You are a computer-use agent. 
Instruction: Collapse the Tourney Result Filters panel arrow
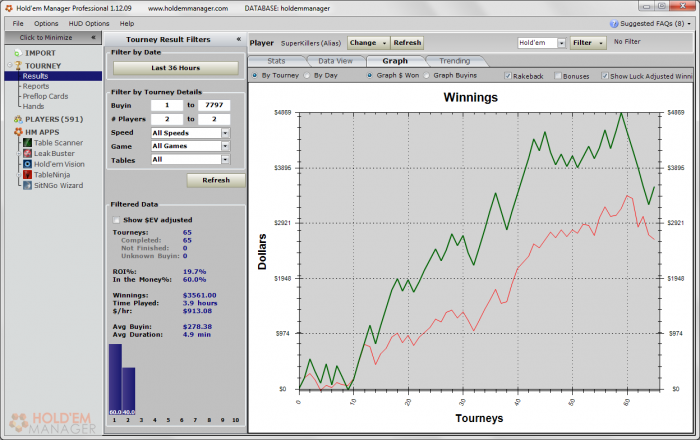(239, 39)
